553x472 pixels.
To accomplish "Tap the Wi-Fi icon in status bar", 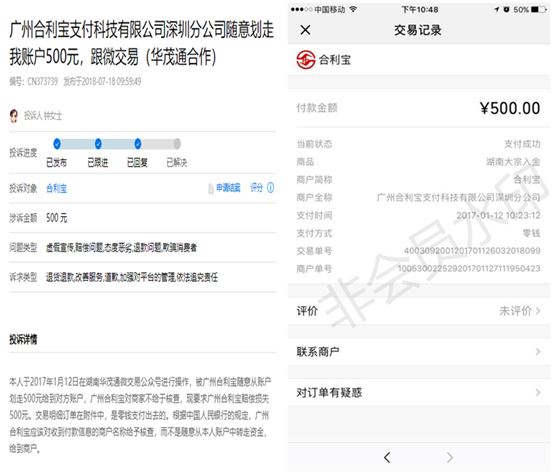I will [x=353, y=9].
